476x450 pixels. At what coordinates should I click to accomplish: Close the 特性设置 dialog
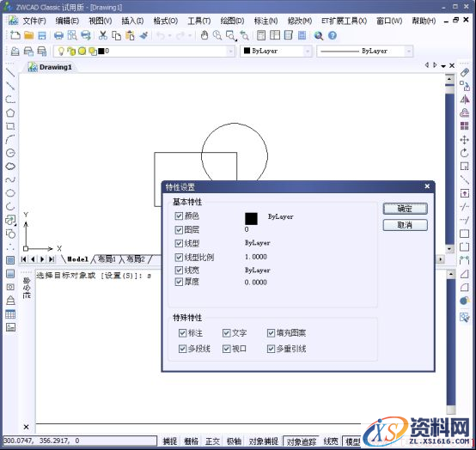tap(427, 186)
